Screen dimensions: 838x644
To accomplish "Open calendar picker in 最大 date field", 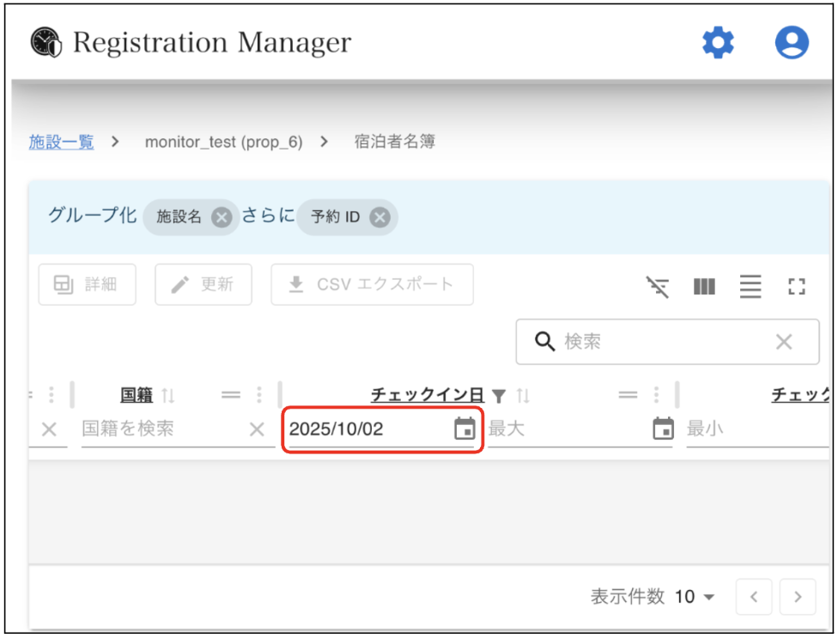I will click(x=663, y=428).
